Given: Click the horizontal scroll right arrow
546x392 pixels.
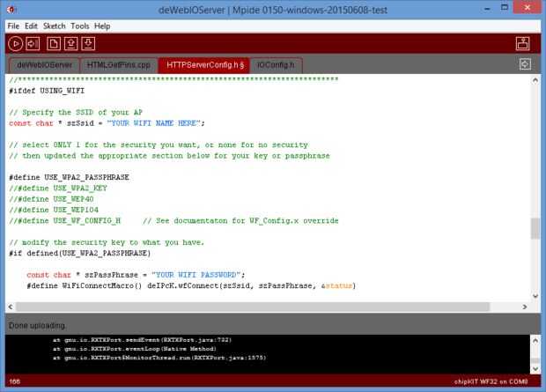Looking at the screenshot, I should 524,307.
